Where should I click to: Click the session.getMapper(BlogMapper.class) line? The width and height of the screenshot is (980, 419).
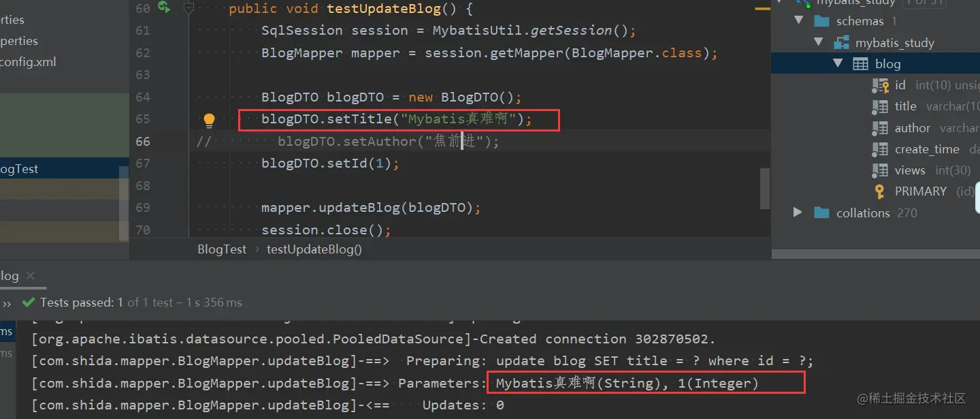[x=489, y=53]
